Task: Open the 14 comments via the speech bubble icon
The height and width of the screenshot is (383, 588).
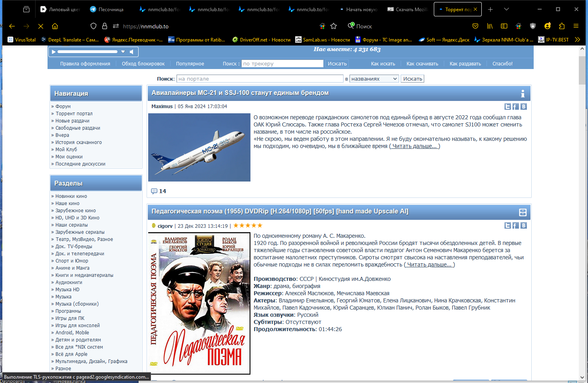Action: [x=155, y=191]
